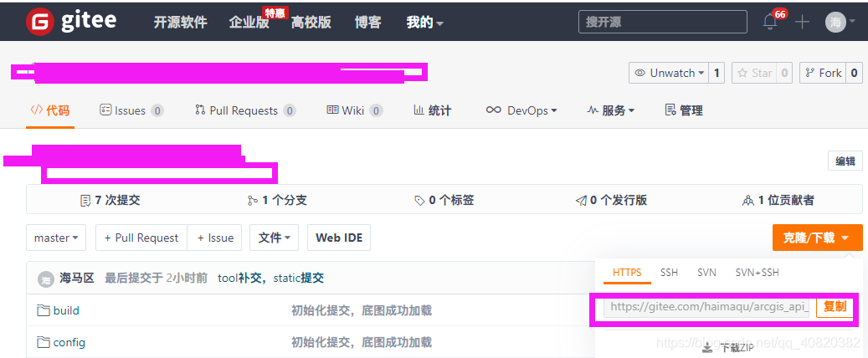Open the tool补交，static提交 commit message

tap(270, 278)
